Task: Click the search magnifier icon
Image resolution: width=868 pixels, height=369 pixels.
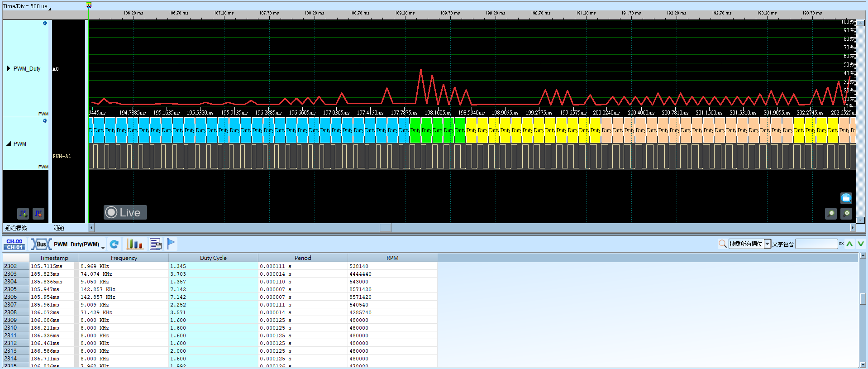Action: click(x=723, y=244)
